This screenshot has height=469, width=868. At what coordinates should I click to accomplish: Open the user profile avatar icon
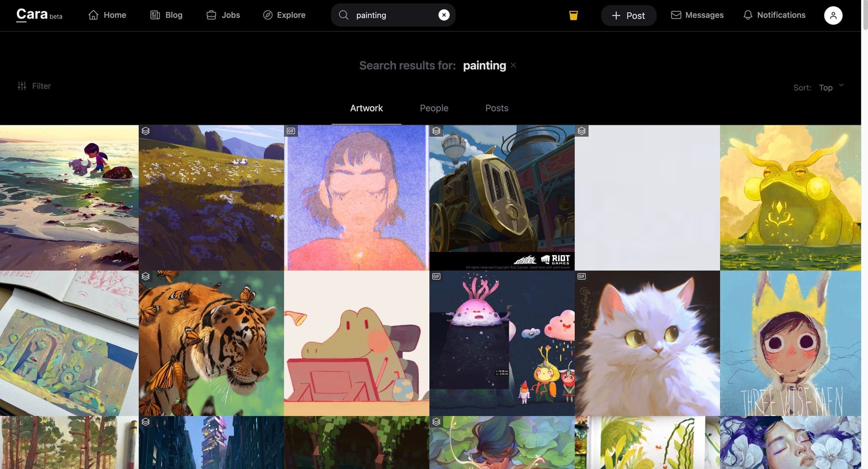tap(833, 16)
